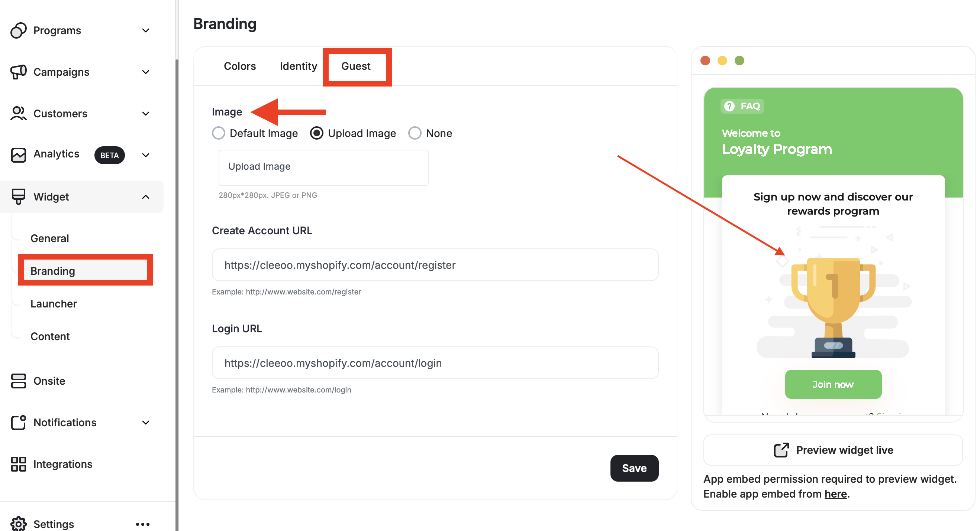Viewport: 980px width, 531px height.
Task: Switch to the Colors tab
Action: point(240,66)
